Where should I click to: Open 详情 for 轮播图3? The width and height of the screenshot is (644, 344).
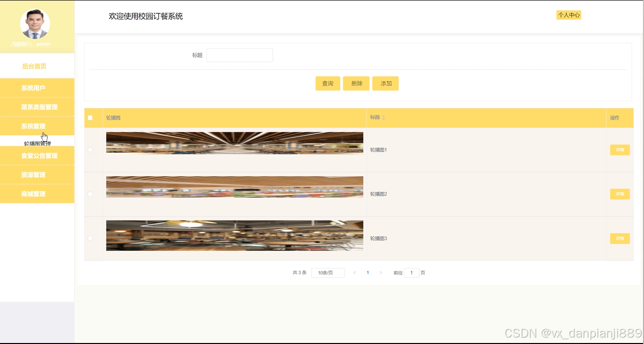pyautogui.click(x=620, y=238)
